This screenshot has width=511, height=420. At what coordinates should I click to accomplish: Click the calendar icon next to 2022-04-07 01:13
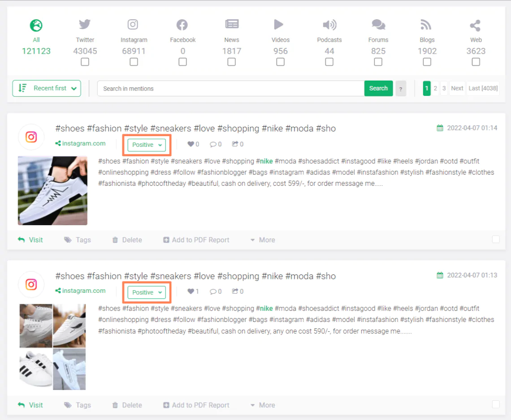click(x=440, y=275)
